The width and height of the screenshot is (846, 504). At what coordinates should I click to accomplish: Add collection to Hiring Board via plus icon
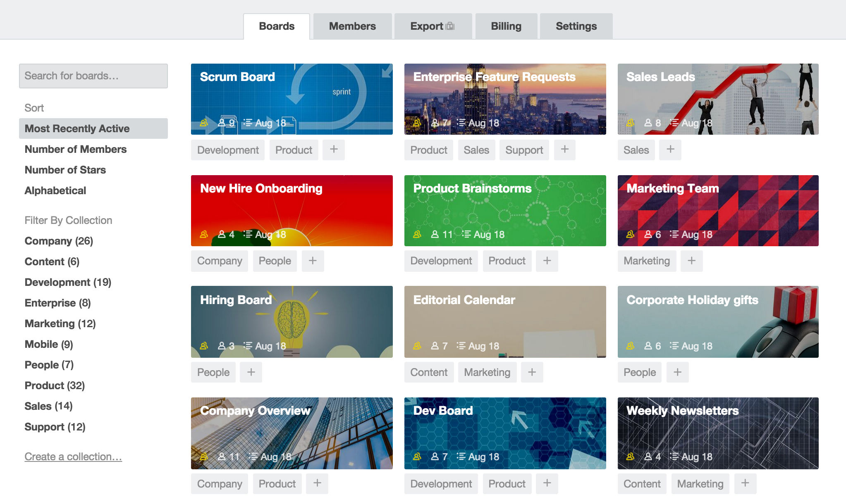pyautogui.click(x=251, y=372)
